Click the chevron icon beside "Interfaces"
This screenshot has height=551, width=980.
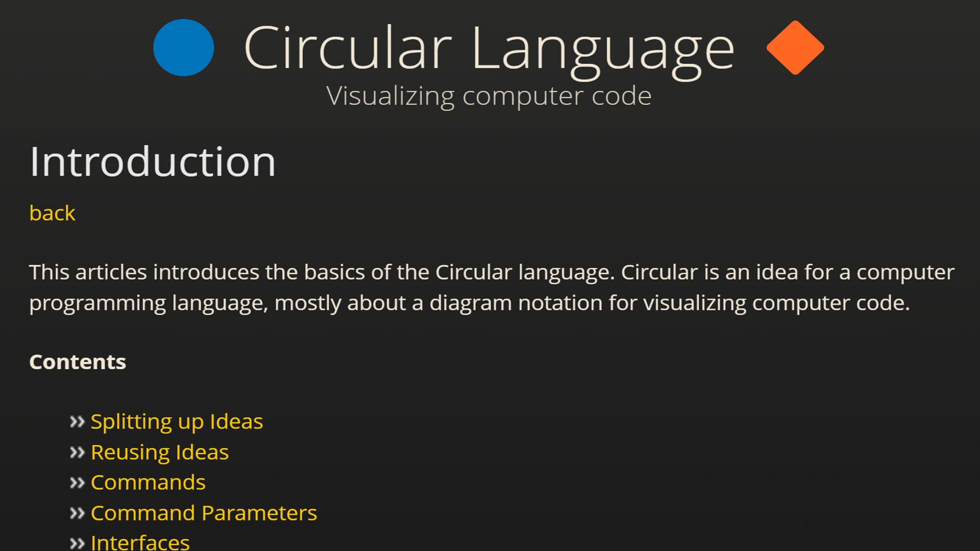point(78,543)
